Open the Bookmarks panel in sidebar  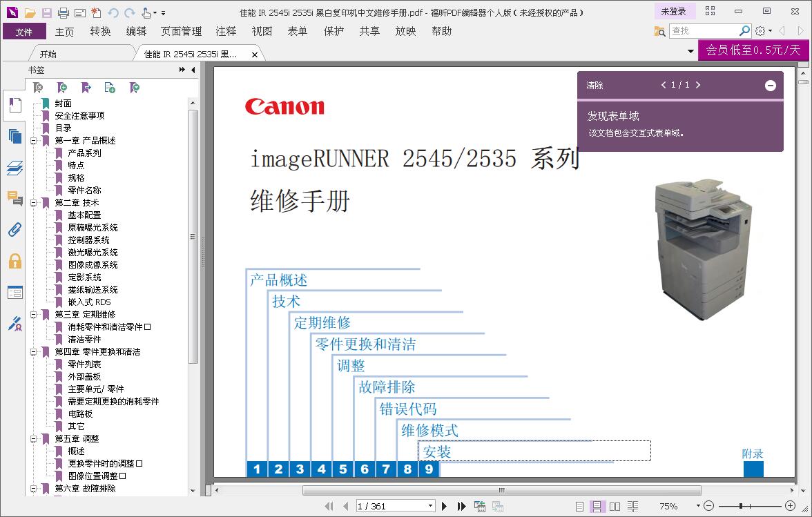click(15, 106)
